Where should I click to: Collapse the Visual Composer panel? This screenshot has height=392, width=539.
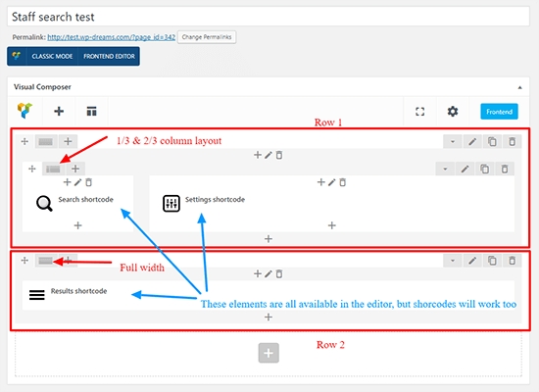[519, 87]
